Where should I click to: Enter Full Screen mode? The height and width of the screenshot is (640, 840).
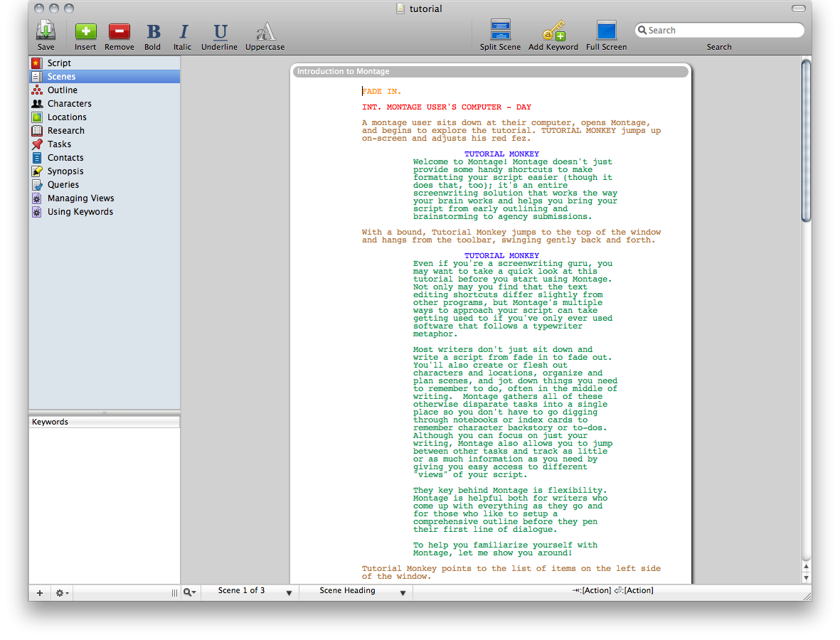607,30
